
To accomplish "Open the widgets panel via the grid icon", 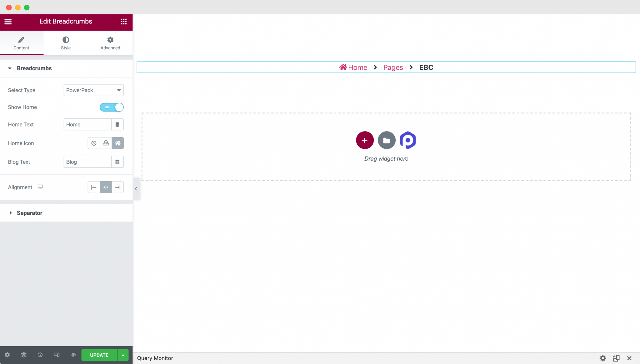I will coord(124,22).
